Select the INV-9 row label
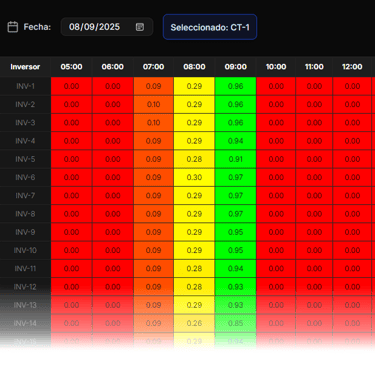This screenshot has height=366, width=375. click(x=25, y=232)
